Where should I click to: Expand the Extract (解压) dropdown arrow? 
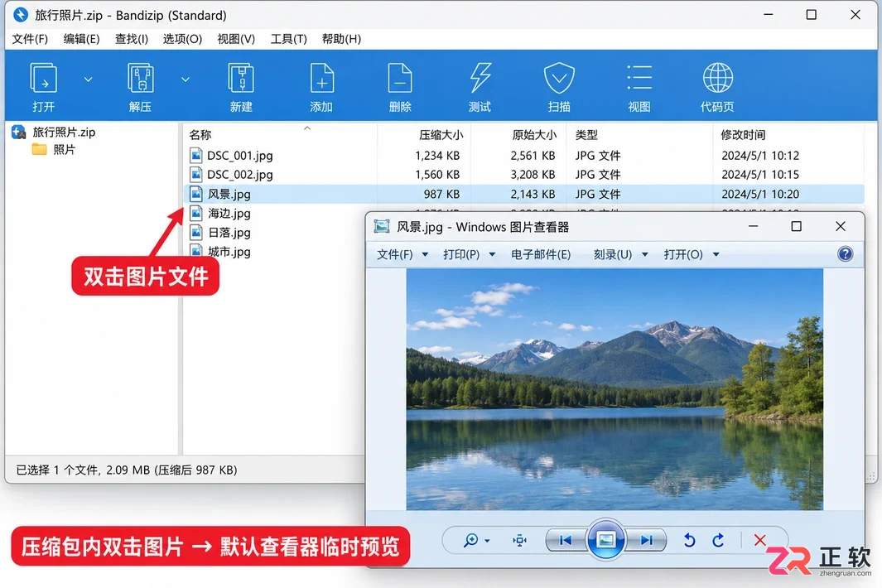(186, 80)
